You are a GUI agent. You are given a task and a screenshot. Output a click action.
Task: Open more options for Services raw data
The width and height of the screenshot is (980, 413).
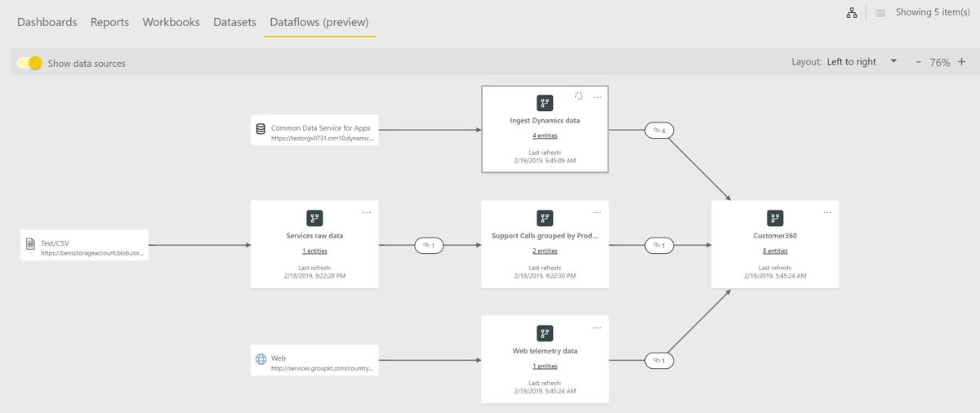click(367, 211)
